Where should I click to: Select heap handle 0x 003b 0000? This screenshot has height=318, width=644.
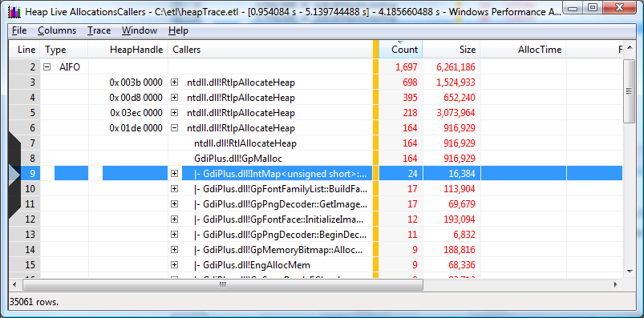(136, 83)
